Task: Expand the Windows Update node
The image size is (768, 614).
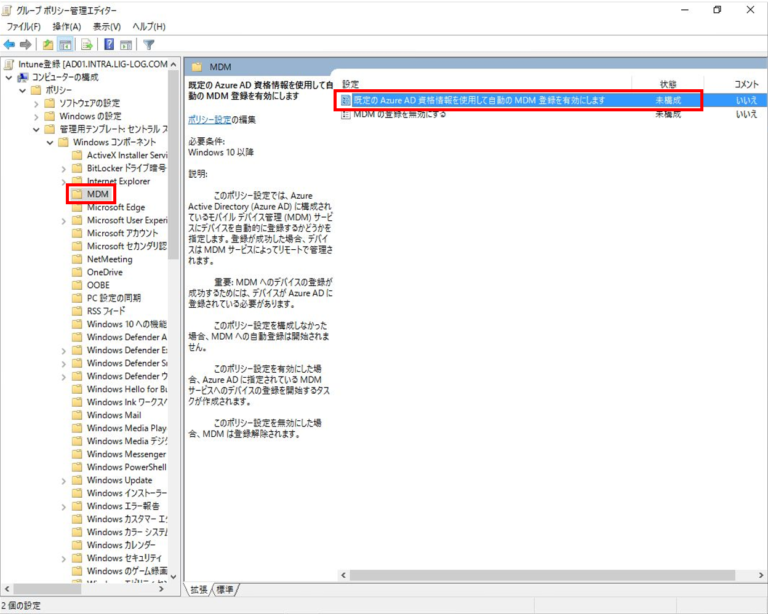Action: coord(64,480)
